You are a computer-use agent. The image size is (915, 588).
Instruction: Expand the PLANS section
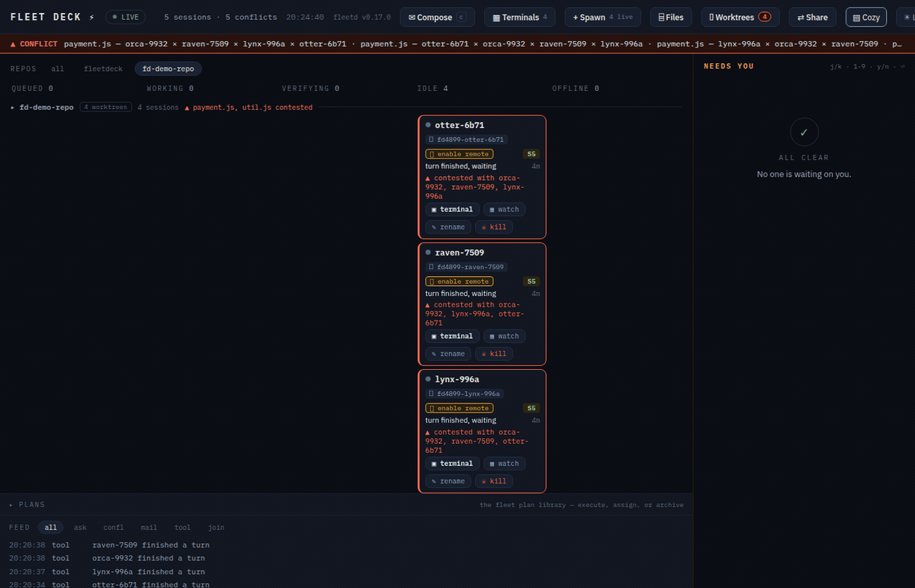(27, 505)
